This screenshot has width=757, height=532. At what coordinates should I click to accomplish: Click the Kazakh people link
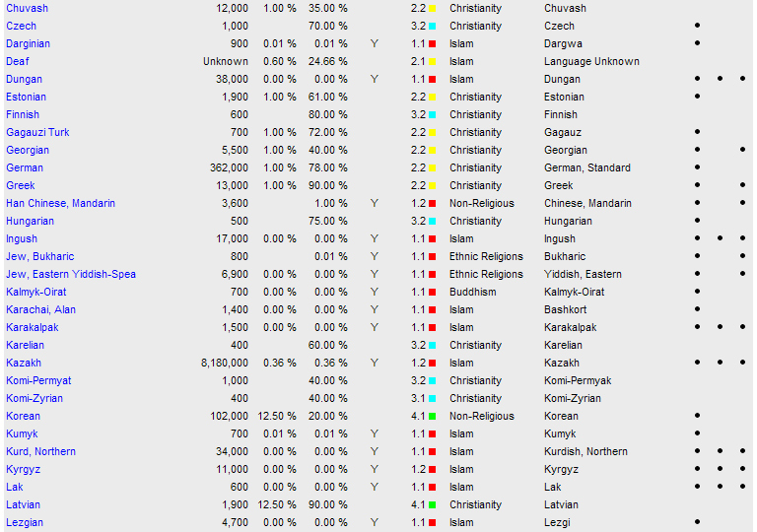tap(24, 363)
